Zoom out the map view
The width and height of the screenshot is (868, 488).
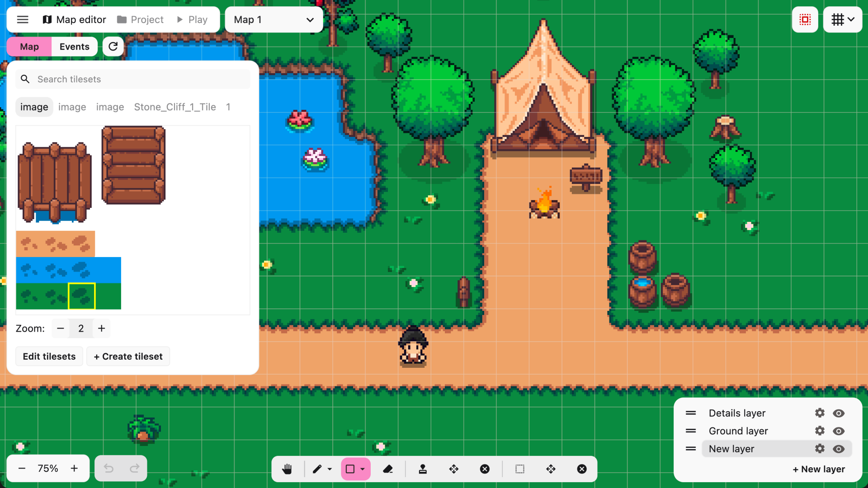point(22,468)
